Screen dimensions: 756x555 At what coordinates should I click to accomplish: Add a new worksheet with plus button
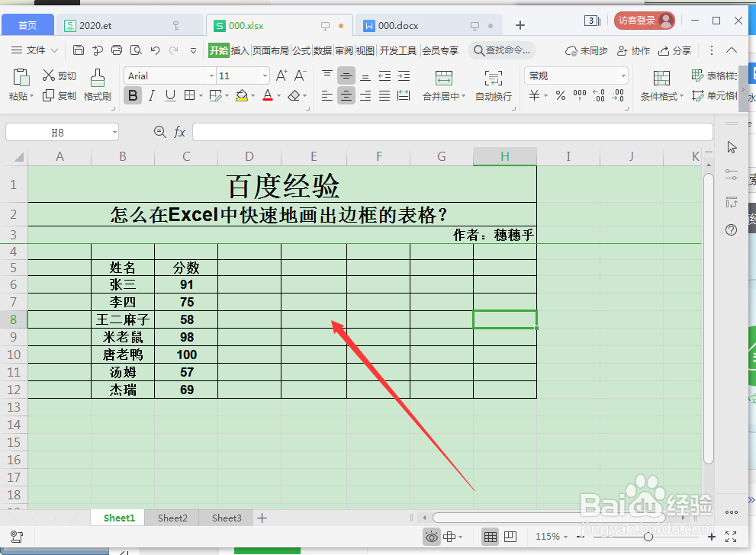(x=262, y=518)
